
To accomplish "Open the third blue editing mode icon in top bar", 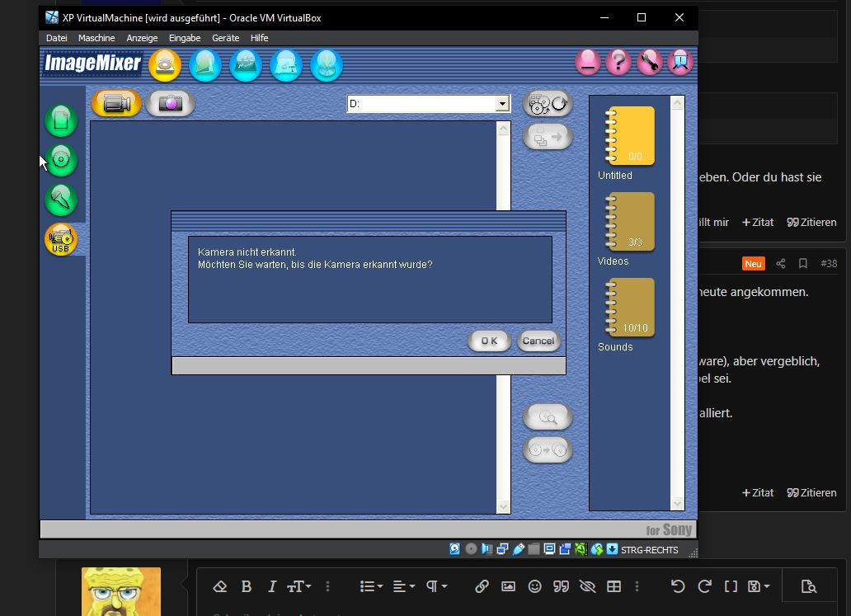I will [x=245, y=65].
